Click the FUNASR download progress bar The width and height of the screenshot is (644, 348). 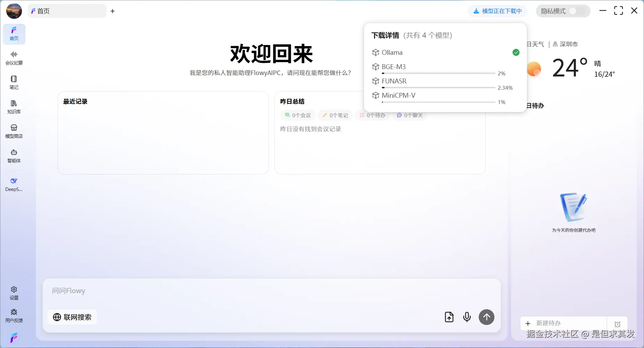click(x=438, y=88)
